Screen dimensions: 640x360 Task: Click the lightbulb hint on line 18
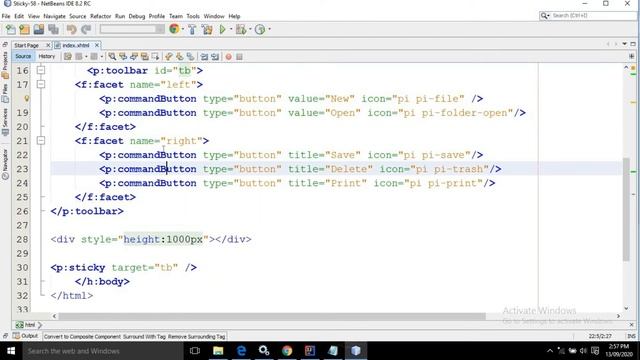coord(27,98)
